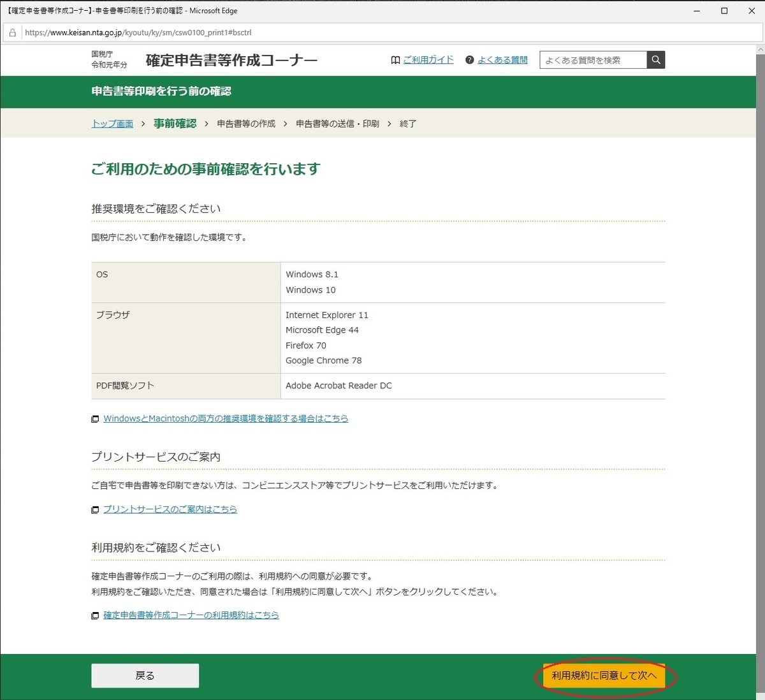
Task: Maximize the Microsoft Edge window
Action: pos(724,11)
